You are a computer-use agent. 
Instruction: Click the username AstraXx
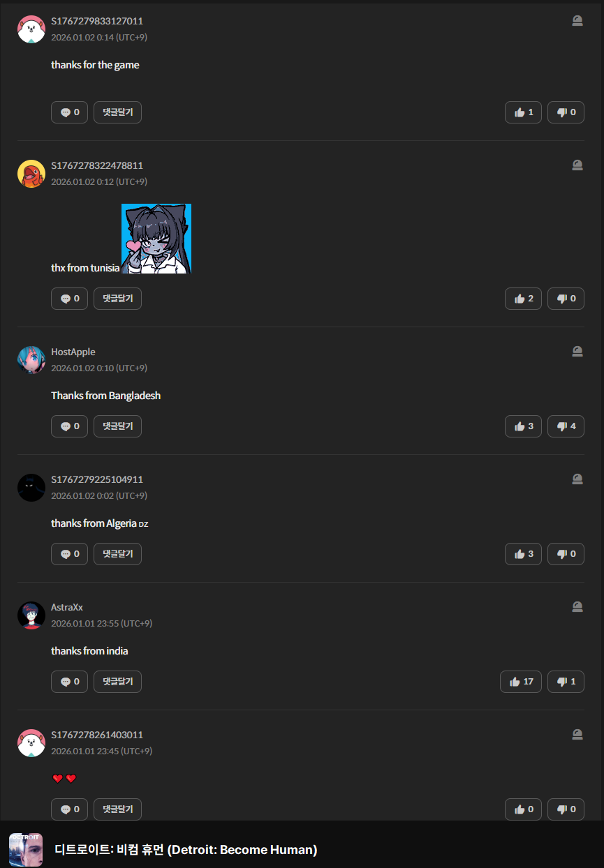67,607
